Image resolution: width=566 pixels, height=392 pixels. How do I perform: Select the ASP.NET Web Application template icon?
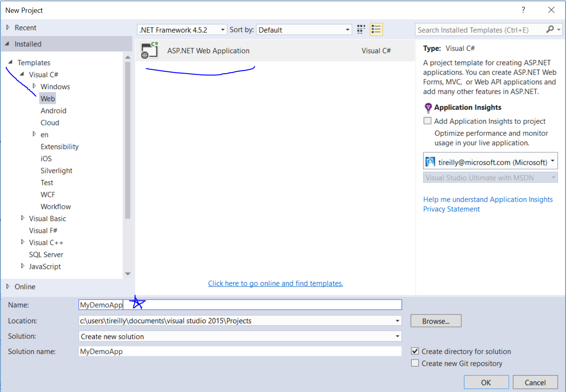[x=150, y=50]
